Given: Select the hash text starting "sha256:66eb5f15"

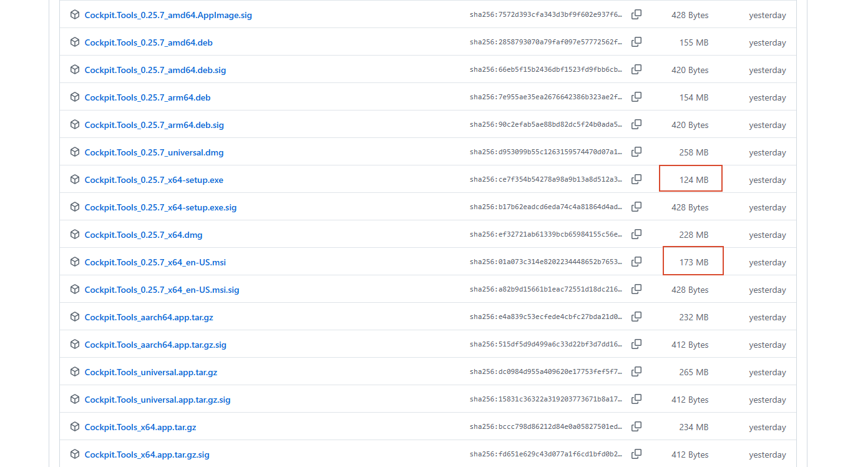Looking at the screenshot, I should point(546,70).
